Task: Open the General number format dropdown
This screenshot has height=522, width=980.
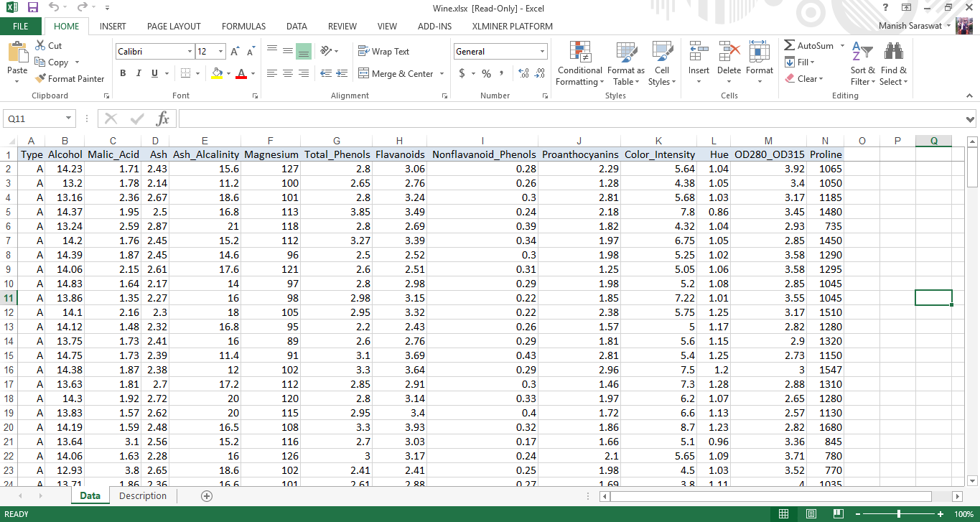Action: (542, 52)
